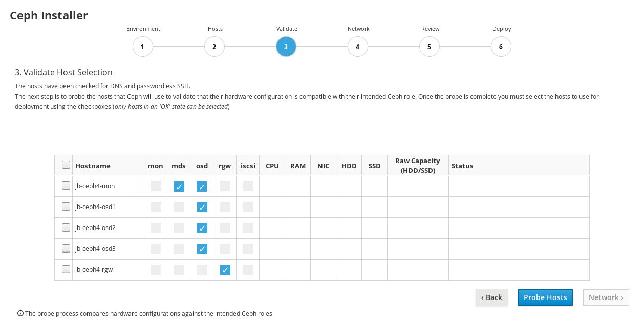The height and width of the screenshot is (321, 644).
Task: Check the jb-ceph4-rgw host checkbox
Action: (x=66, y=269)
